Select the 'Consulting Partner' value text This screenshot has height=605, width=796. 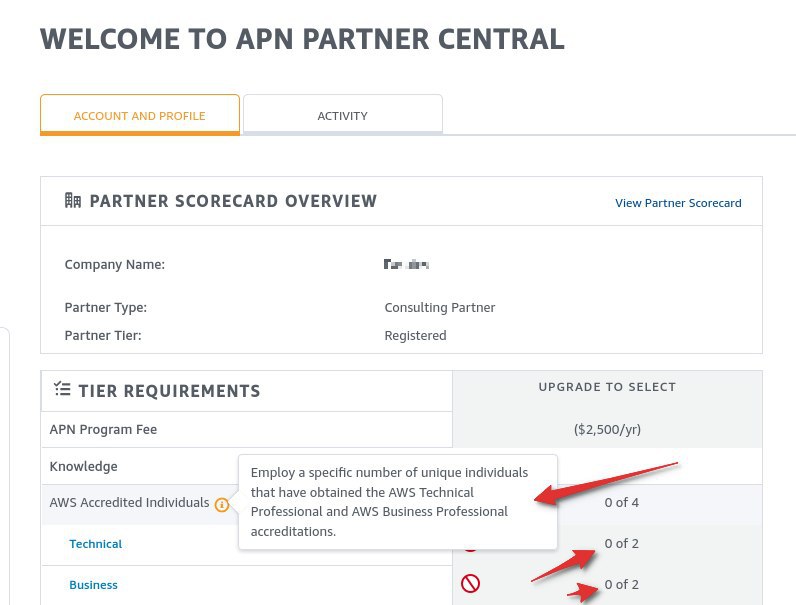[440, 308]
